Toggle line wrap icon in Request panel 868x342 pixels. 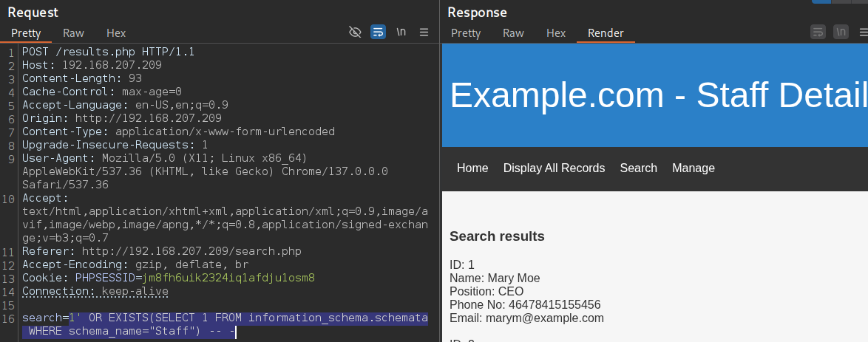point(378,32)
